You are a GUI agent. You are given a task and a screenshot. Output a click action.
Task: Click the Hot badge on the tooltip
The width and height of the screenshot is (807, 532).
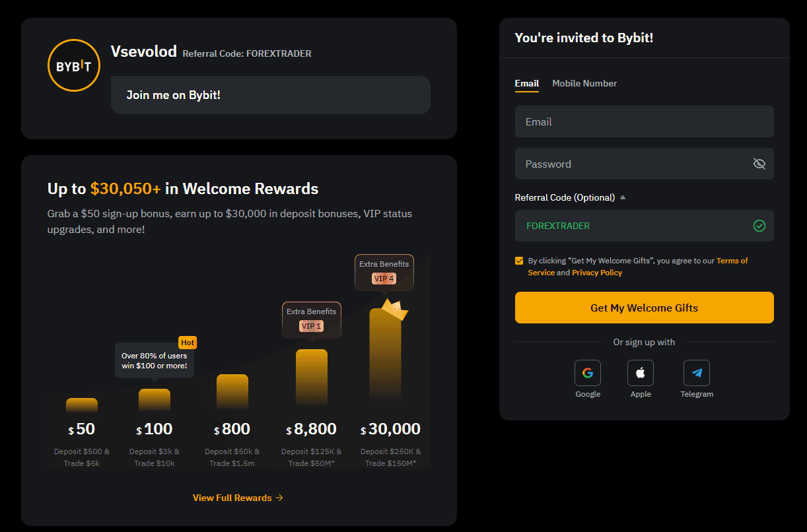click(x=188, y=343)
